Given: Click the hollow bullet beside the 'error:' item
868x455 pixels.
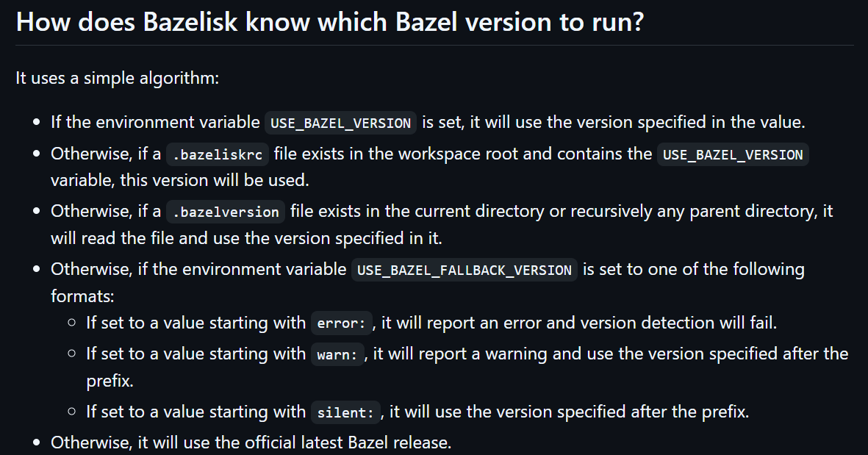Looking at the screenshot, I should [x=71, y=323].
